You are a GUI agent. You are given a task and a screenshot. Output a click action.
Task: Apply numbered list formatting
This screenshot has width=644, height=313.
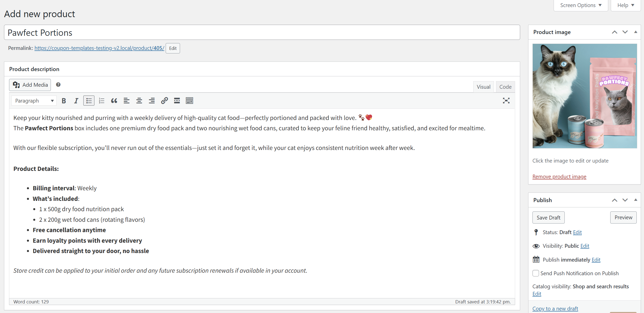click(x=101, y=101)
